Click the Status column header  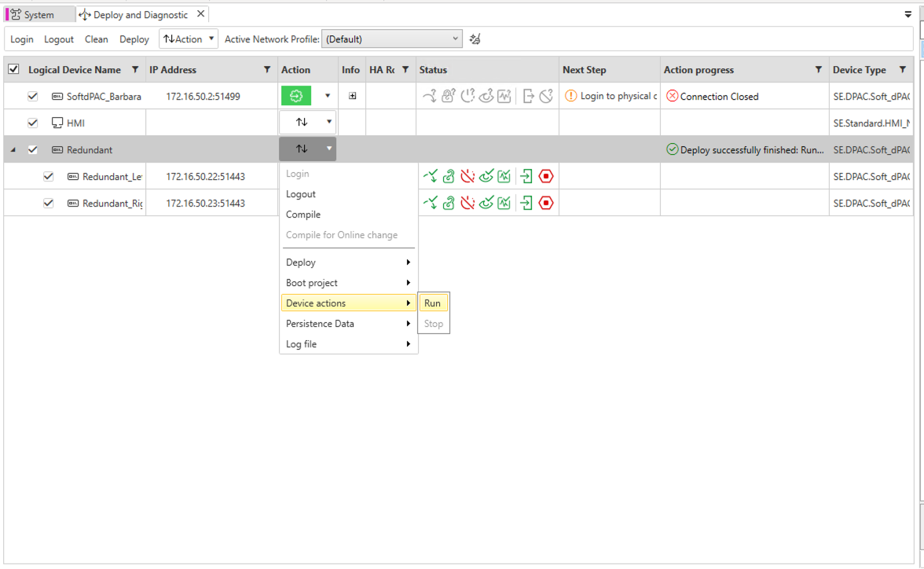tap(487, 70)
